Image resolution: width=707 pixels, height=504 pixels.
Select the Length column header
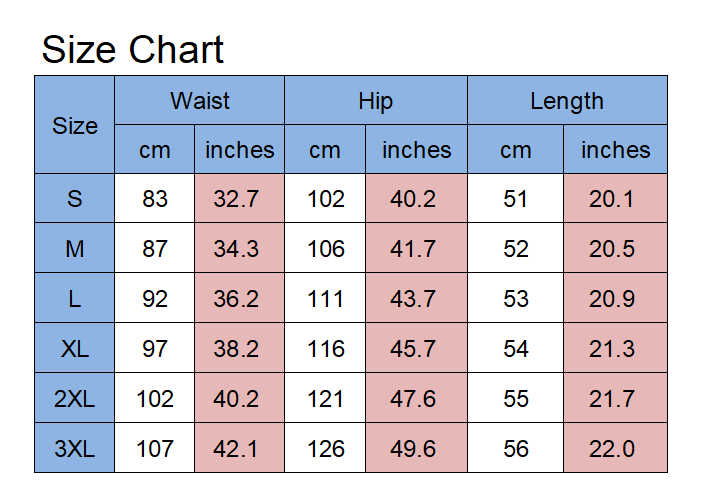click(567, 101)
